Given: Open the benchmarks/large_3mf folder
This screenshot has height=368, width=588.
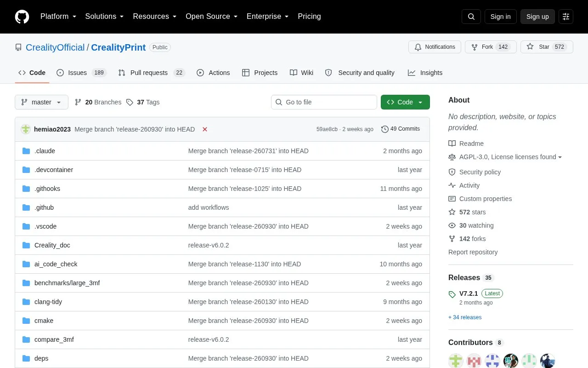Looking at the screenshot, I should point(67,283).
